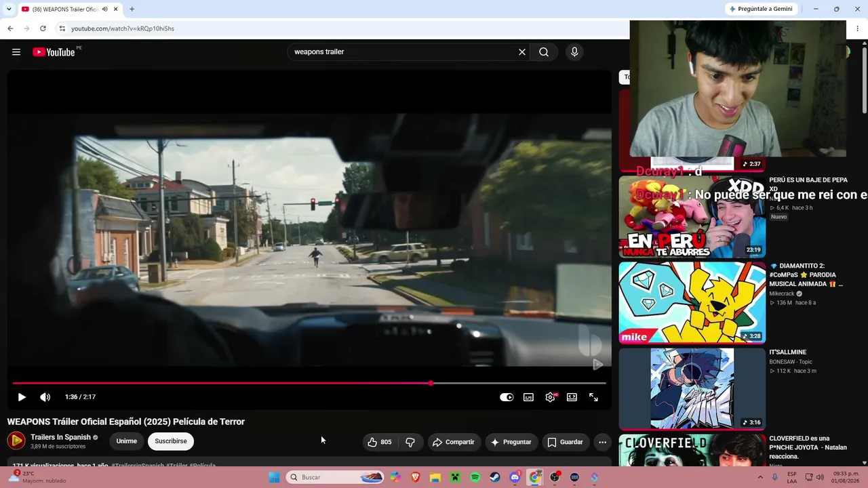Open the IT'SALLMINE video thumbnail
Image resolution: width=868 pixels, height=488 pixels.
pos(692,389)
